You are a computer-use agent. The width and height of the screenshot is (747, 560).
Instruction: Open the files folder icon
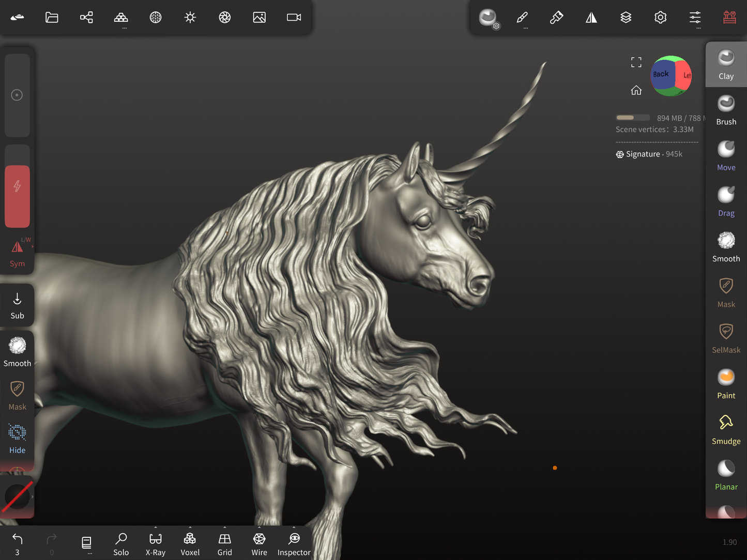tap(52, 18)
